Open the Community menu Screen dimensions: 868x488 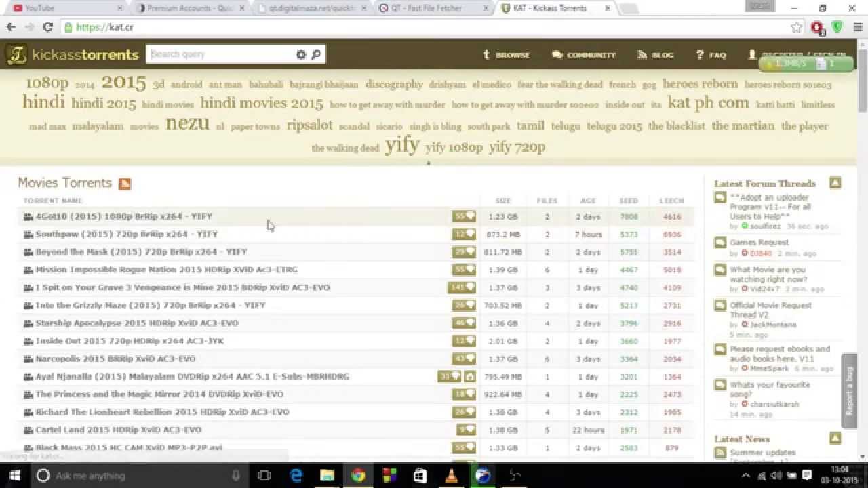point(584,55)
